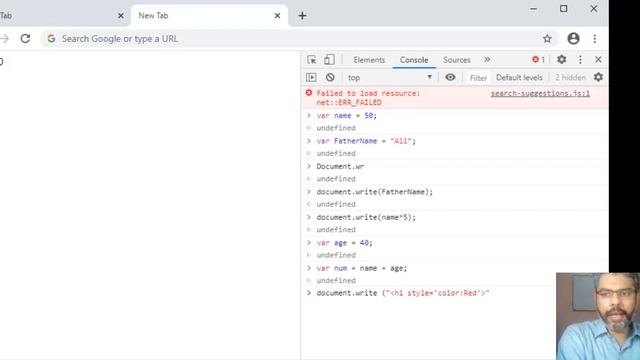Open a new tab with plus button
The image size is (640, 360).
point(302,16)
